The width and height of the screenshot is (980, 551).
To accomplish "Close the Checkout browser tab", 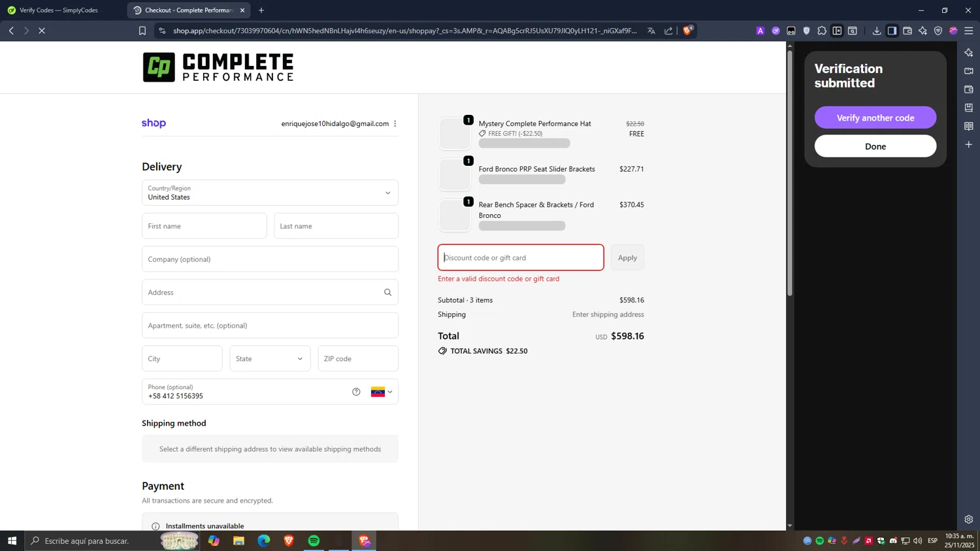I will click(242, 10).
